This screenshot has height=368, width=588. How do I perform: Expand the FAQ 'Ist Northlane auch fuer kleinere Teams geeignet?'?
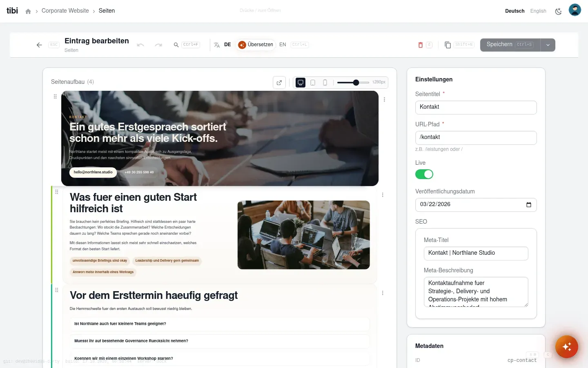pyautogui.click(x=220, y=324)
